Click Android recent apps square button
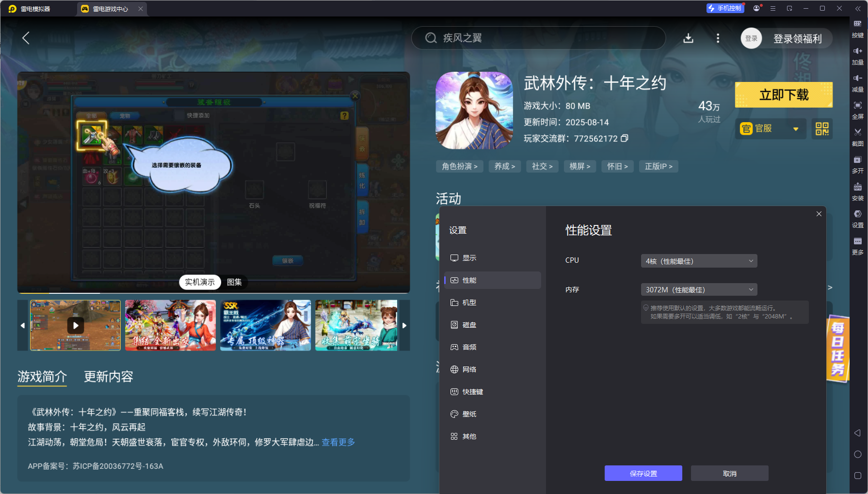Viewport: 868px width, 494px height. pos(857,476)
